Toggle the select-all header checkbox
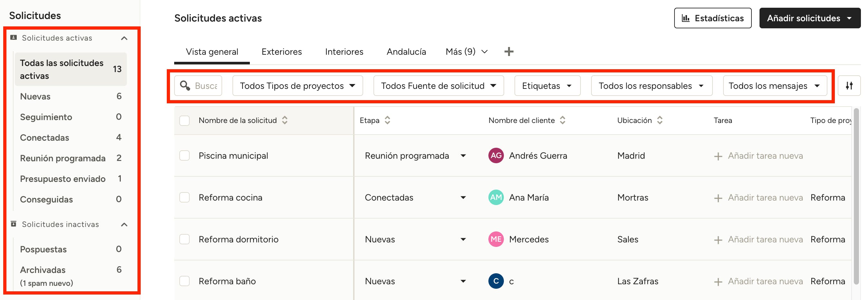The height and width of the screenshot is (300, 868). pos(184,120)
